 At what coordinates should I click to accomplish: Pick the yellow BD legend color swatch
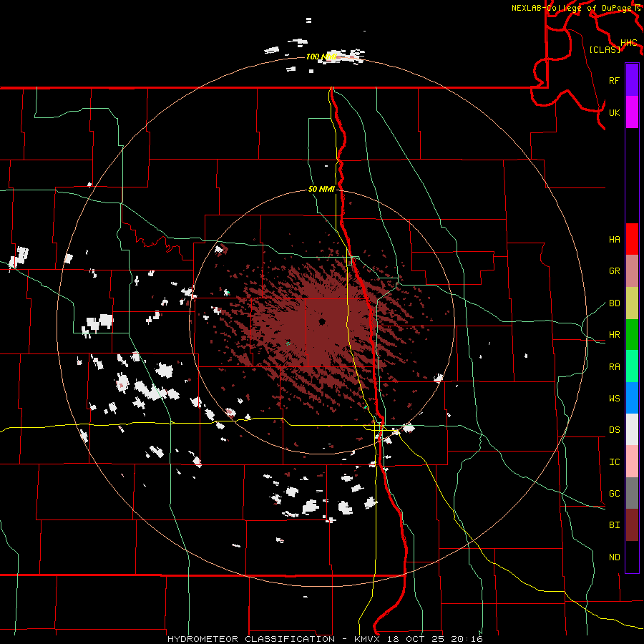tap(632, 303)
